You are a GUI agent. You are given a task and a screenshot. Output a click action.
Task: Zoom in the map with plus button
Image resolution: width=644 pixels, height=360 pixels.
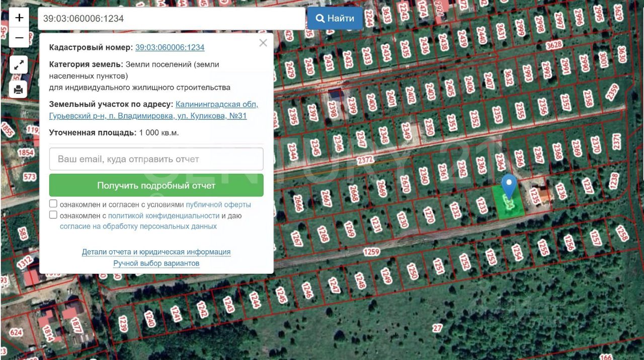coord(19,18)
